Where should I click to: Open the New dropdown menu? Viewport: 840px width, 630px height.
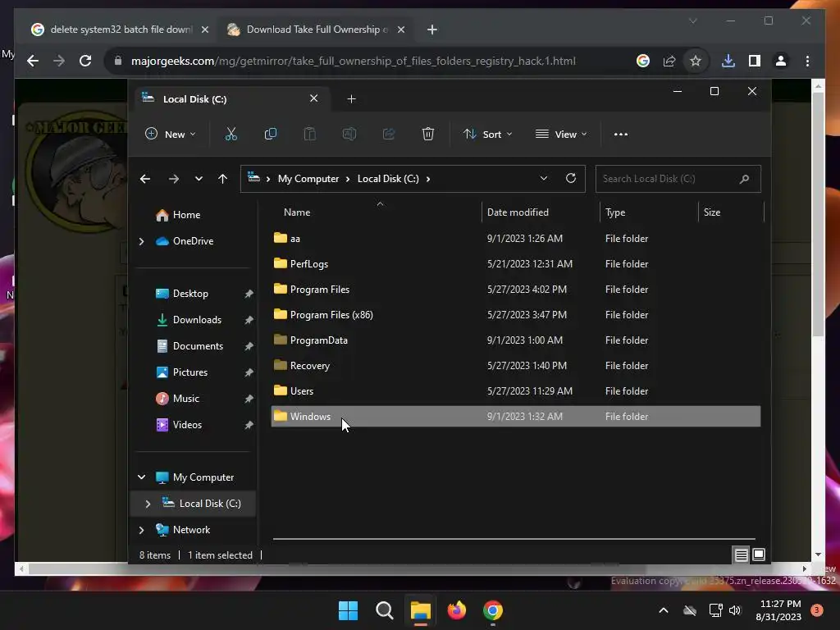pos(171,134)
